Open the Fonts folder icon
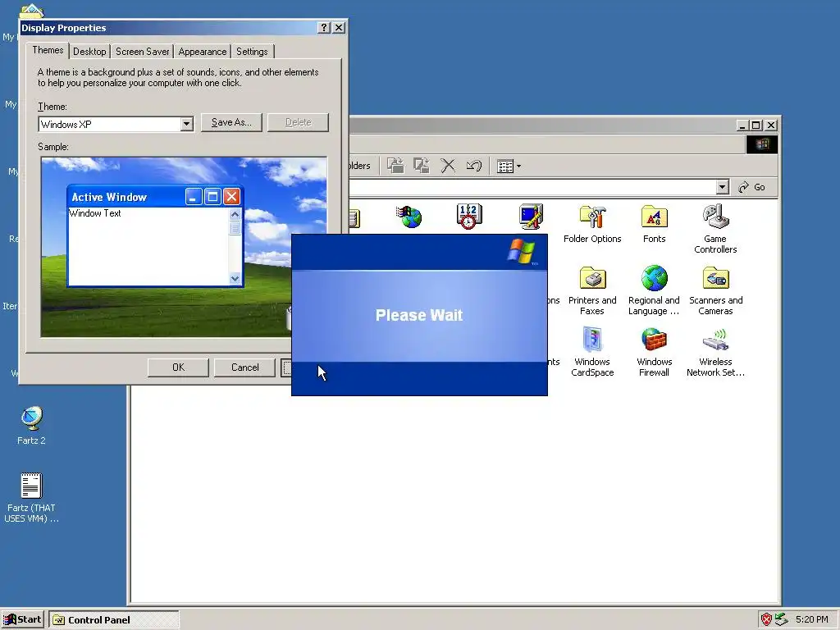 654,225
